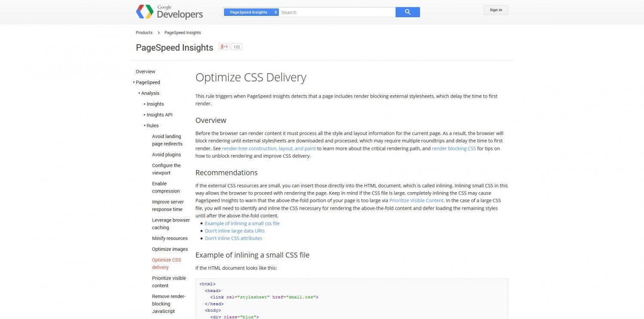Follow render-tree construction, layout, and paint link

[269, 148]
